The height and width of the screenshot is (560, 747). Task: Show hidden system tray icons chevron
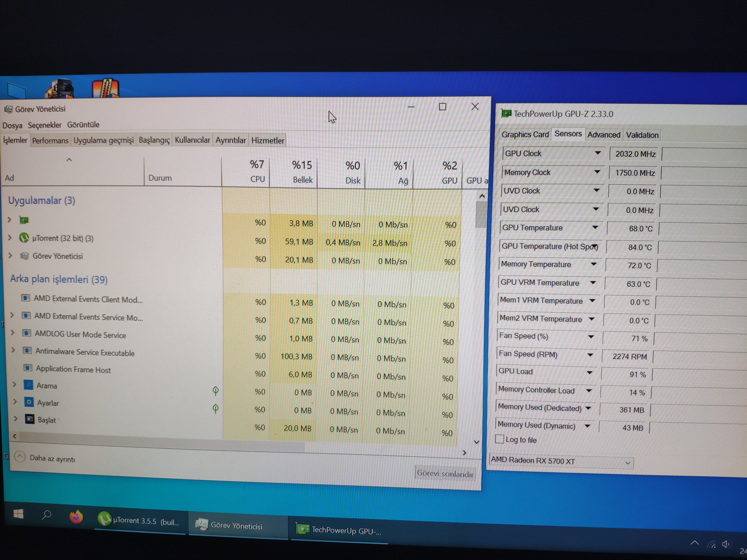click(x=695, y=542)
